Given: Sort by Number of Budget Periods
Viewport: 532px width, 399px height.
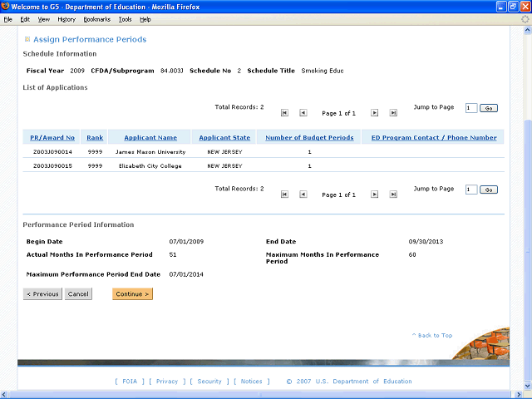Looking at the screenshot, I should point(309,137).
